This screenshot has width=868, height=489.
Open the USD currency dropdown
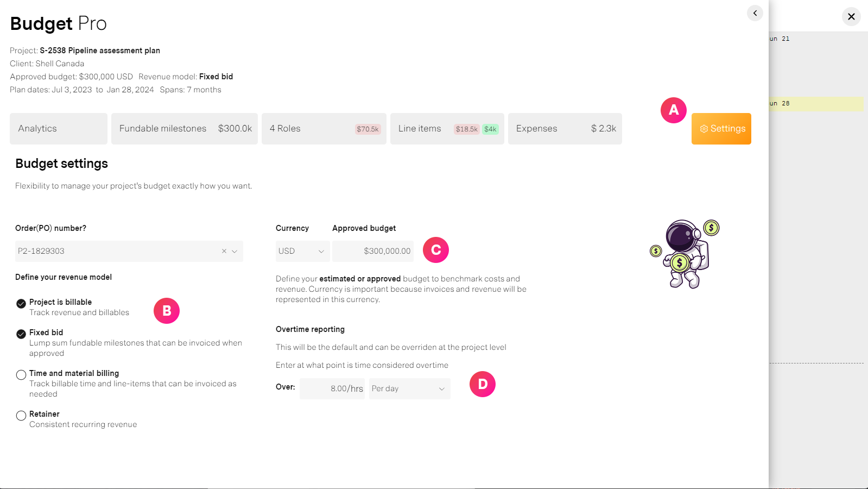click(302, 251)
